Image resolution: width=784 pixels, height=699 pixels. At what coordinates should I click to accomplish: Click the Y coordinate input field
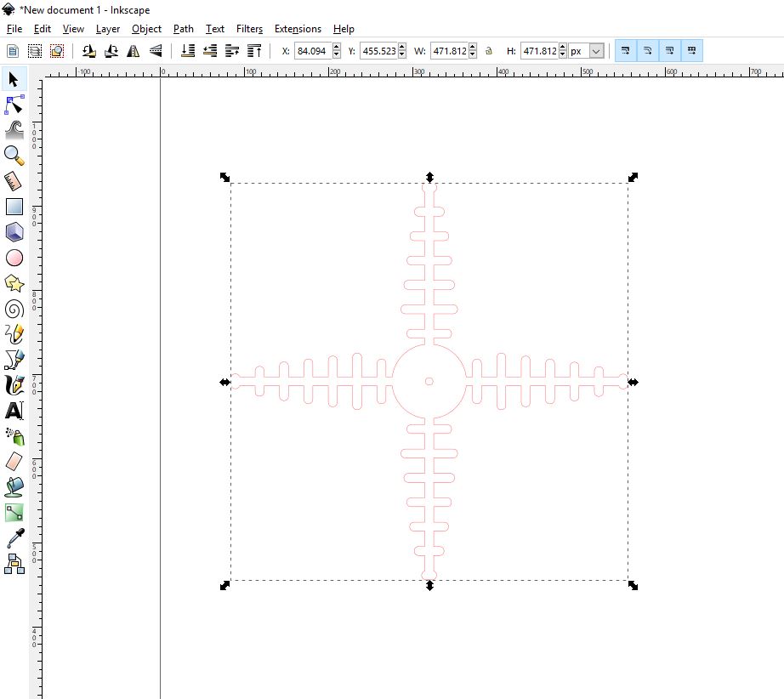(x=378, y=51)
